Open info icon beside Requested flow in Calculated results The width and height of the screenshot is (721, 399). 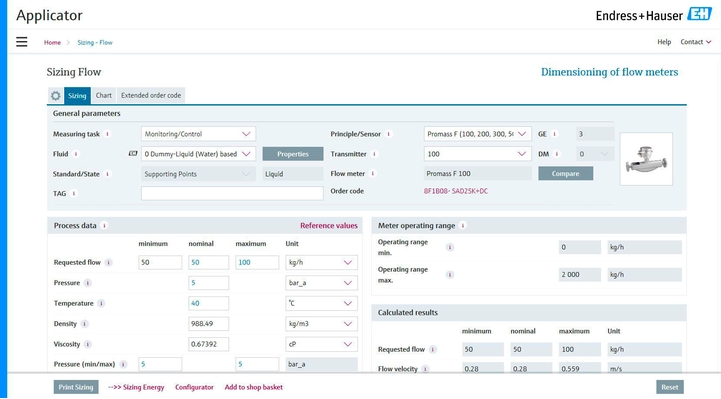(433, 349)
